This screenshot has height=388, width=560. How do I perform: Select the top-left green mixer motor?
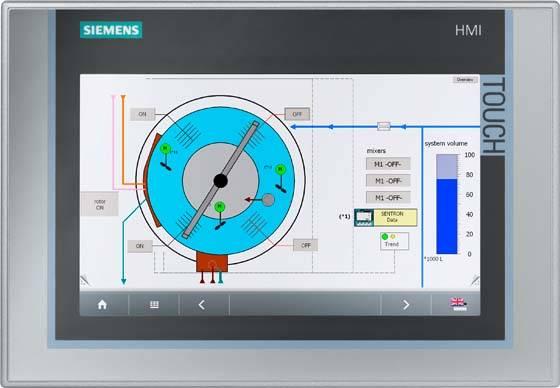point(165,148)
